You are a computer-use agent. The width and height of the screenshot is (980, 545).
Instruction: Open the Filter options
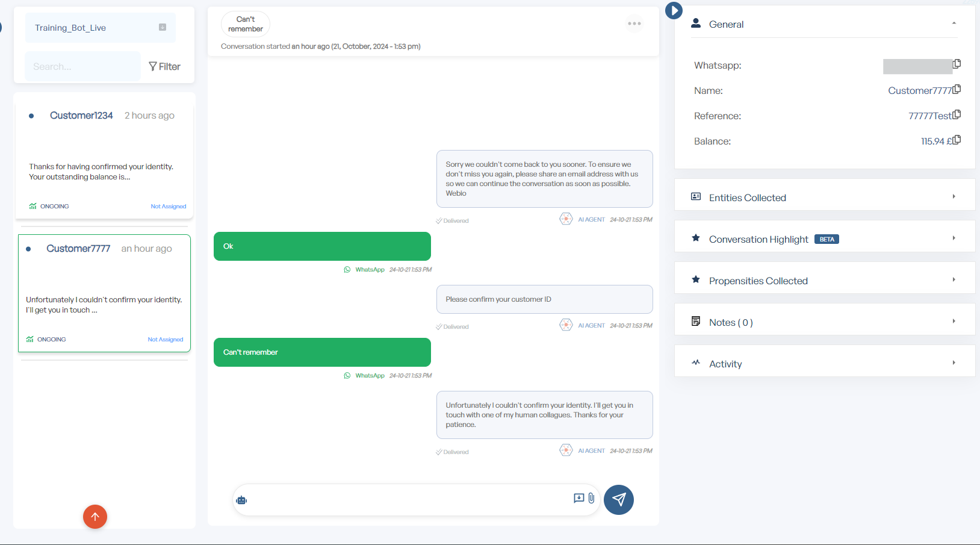coord(164,66)
